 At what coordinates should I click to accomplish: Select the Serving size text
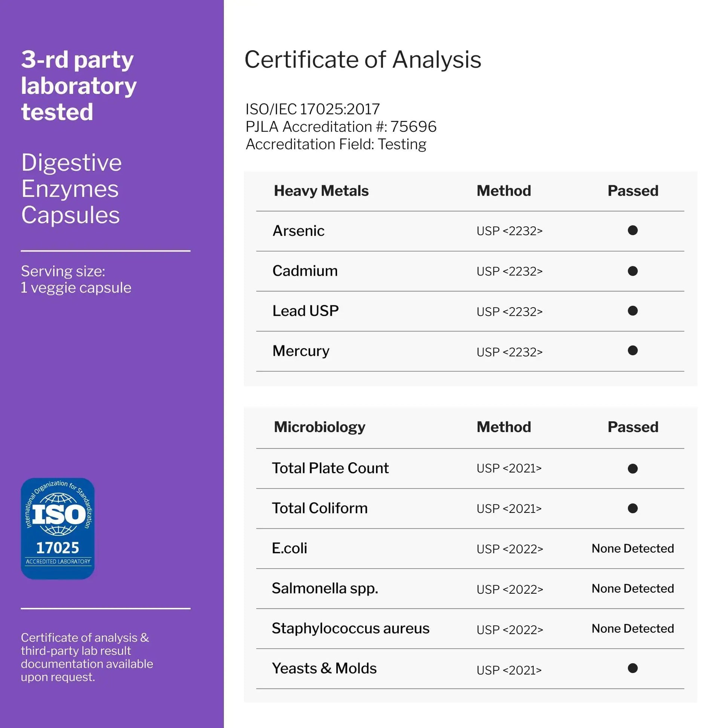tap(76, 279)
